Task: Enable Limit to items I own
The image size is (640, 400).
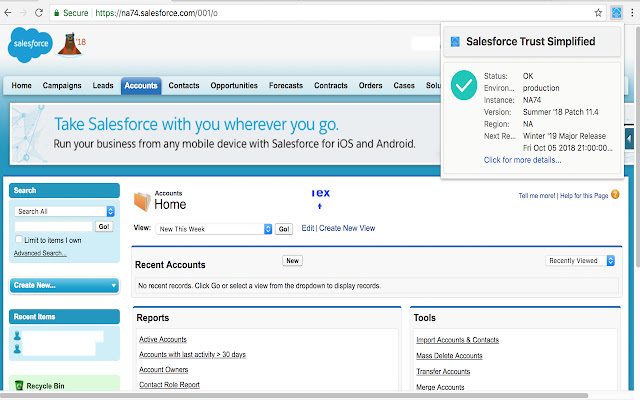Action: 19,239
